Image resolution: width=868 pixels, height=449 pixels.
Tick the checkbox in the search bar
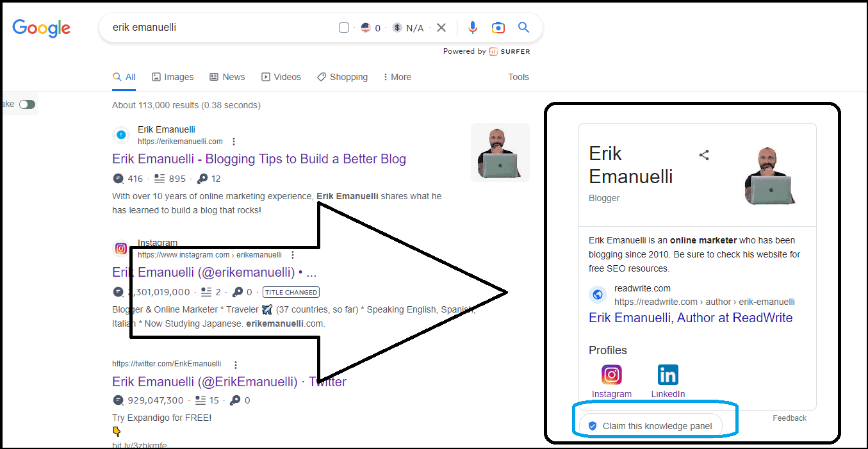[344, 28]
